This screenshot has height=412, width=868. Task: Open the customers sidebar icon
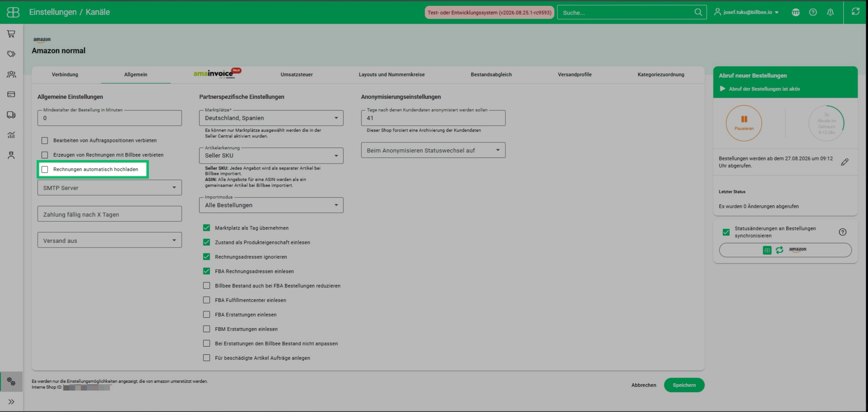pyautogui.click(x=11, y=74)
